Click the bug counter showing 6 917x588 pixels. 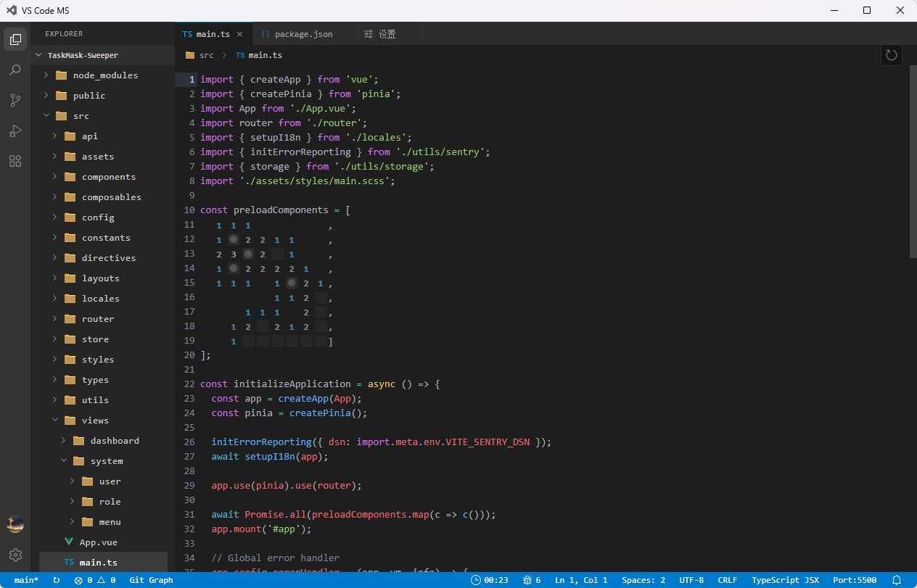(x=533, y=580)
